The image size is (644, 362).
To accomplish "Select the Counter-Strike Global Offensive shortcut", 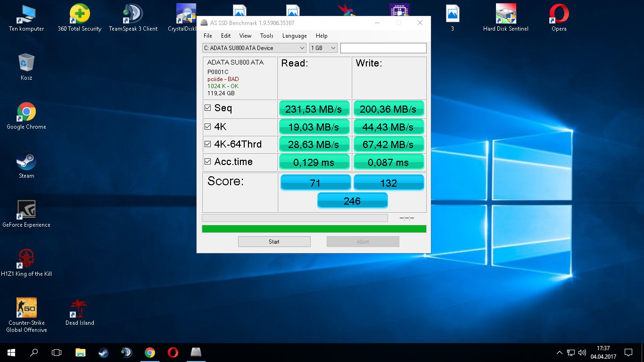I will click(26, 315).
